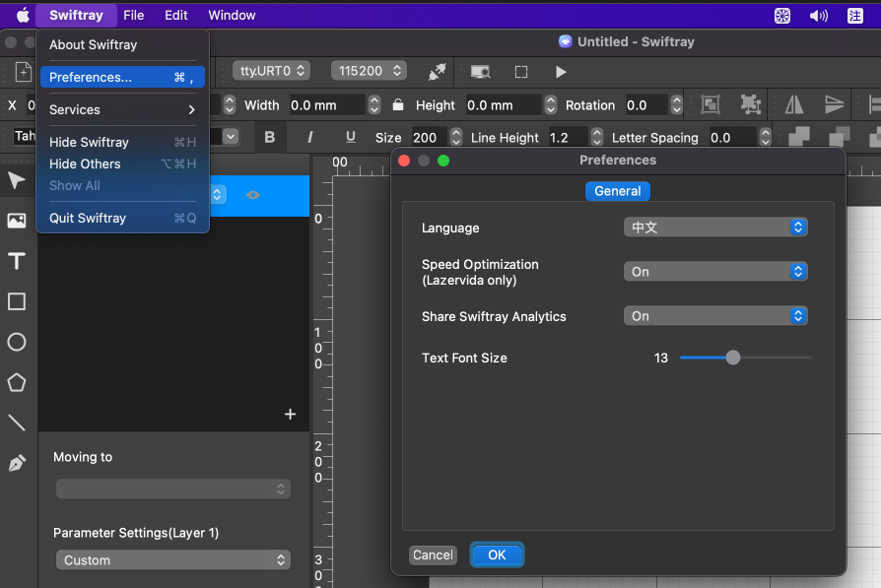The width and height of the screenshot is (881, 588).
Task: Open the Apple menu
Action: click(23, 15)
